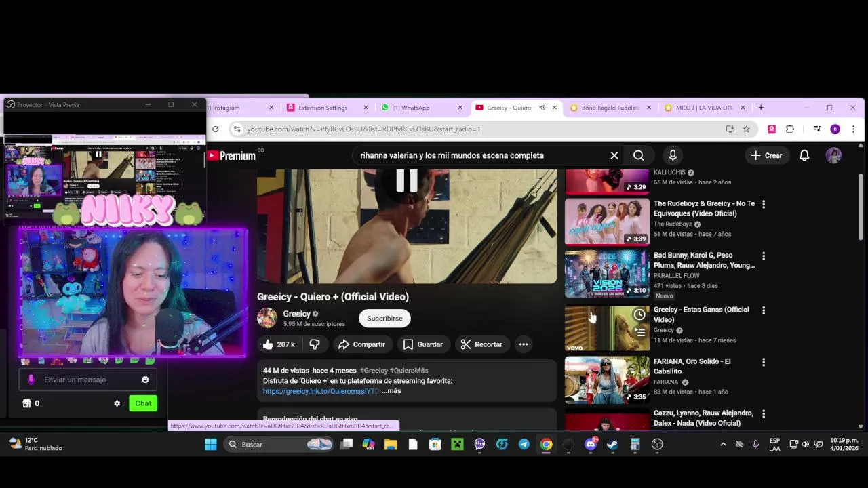Open the Compartir share dialog

pyautogui.click(x=361, y=344)
